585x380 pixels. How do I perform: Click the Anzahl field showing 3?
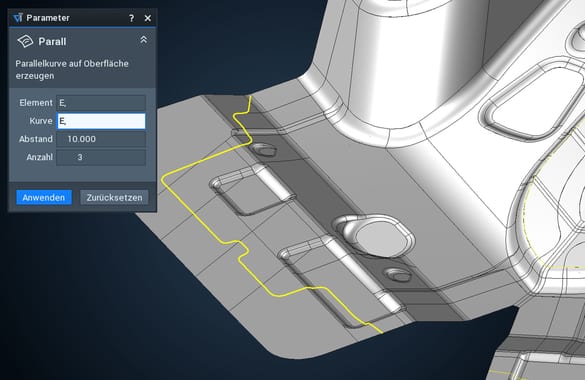(x=101, y=157)
